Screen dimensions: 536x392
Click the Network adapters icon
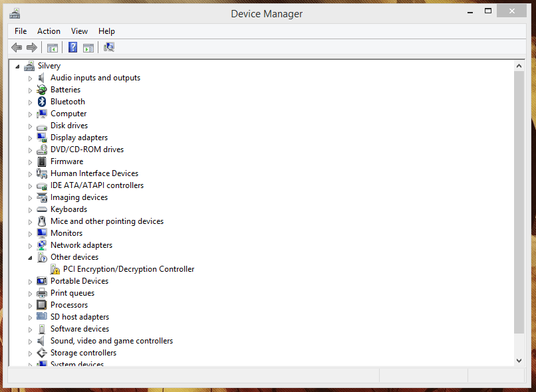click(x=42, y=245)
